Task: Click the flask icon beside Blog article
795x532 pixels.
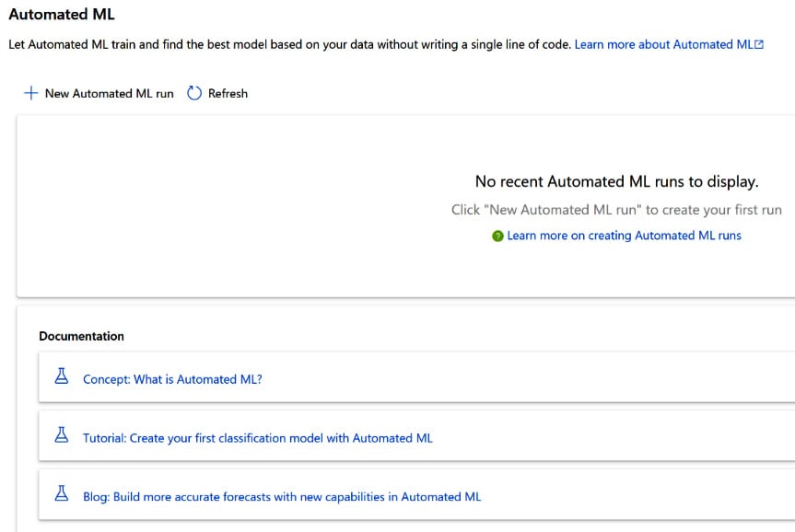Action: 62,493
